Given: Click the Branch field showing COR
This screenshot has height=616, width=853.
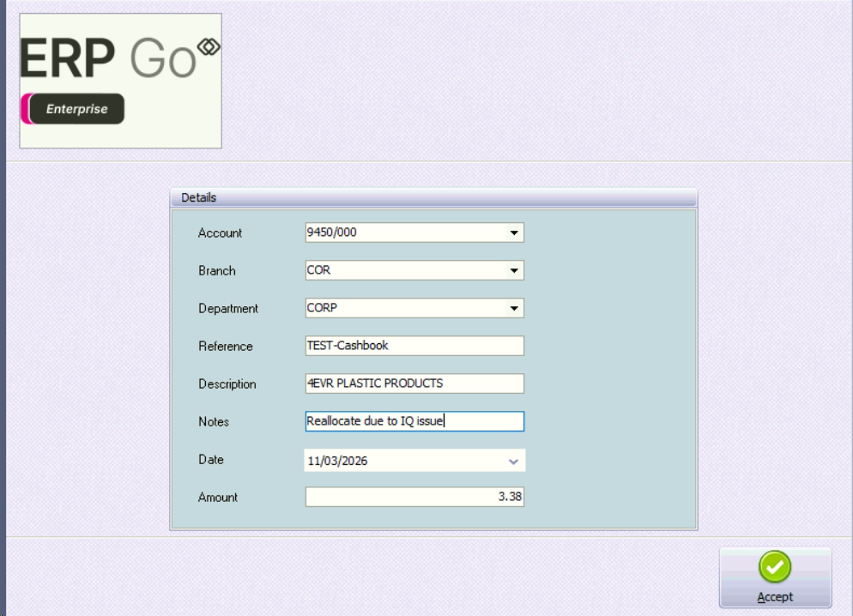Looking at the screenshot, I should (x=403, y=270).
